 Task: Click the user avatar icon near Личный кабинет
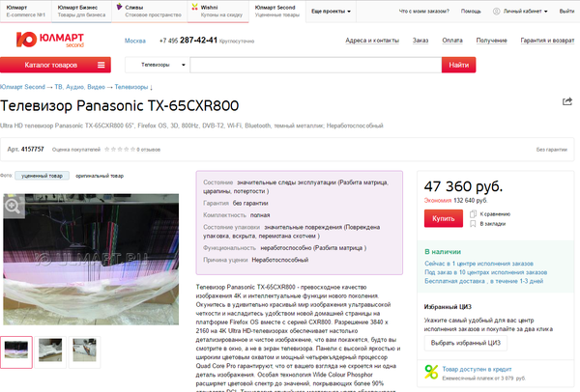coord(497,11)
